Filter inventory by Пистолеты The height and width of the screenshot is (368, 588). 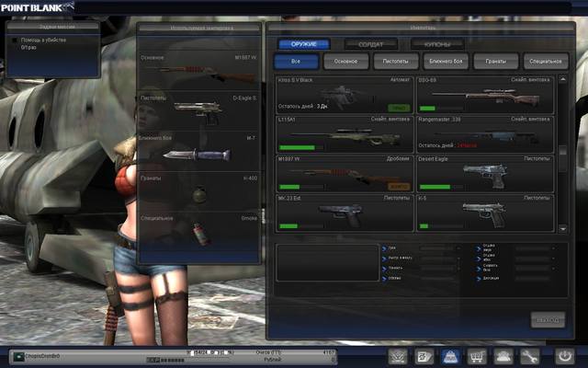pos(396,62)
